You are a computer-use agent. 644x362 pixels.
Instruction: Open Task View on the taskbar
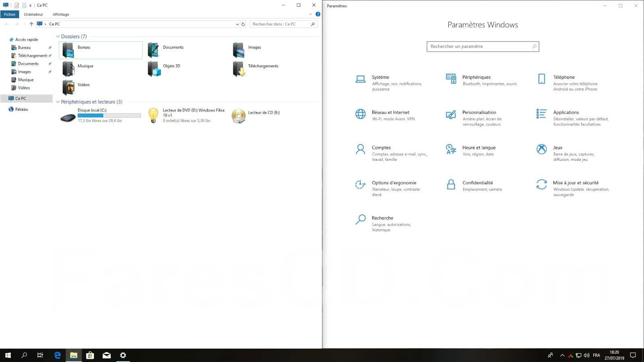[40, 355]
